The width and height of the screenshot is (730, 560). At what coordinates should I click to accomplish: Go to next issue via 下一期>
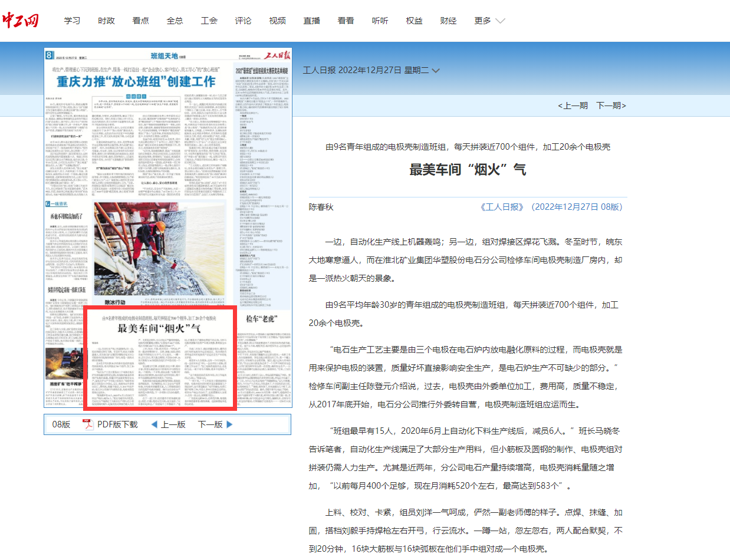(611, 106)
